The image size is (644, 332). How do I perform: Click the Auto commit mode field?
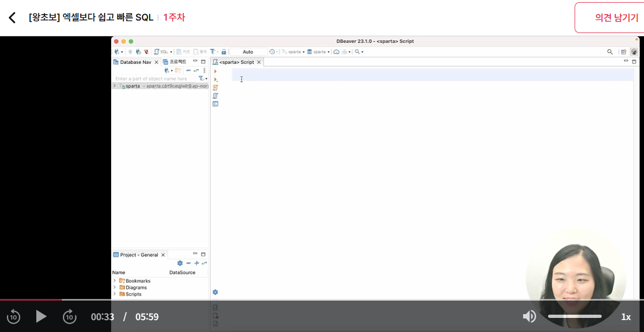(x=248, y=52)
